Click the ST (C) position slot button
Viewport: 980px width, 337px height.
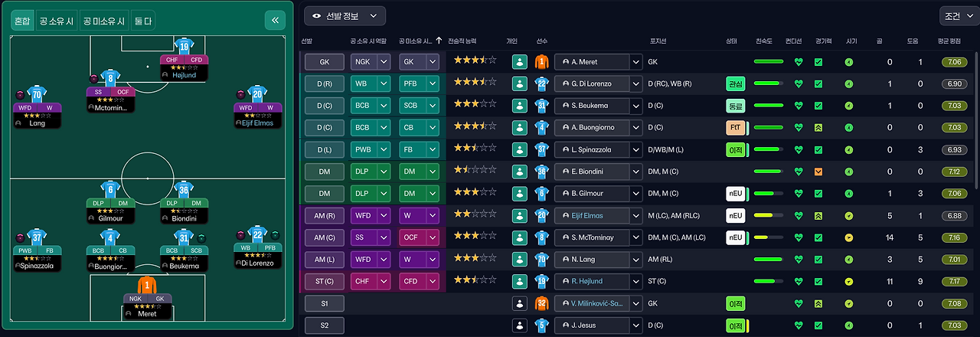pyautogui.click(x=325, y=281)
